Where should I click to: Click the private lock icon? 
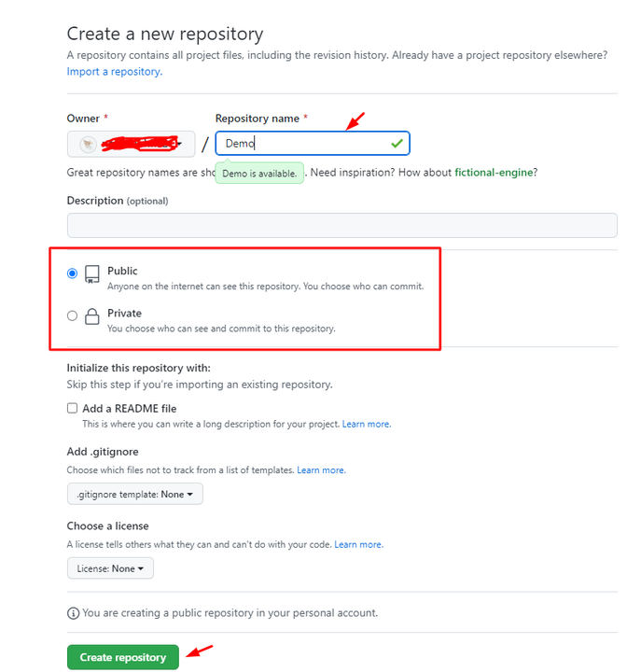92,316
